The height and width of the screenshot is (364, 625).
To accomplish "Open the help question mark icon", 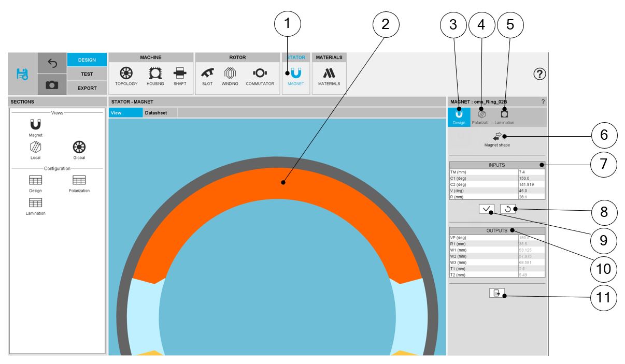I will (x=539, y=74).
